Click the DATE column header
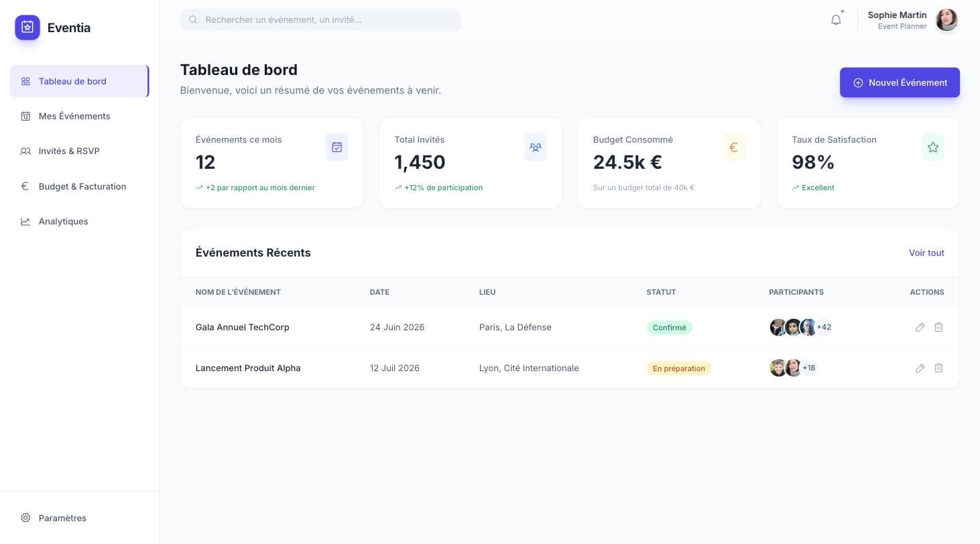Screen dimensions: 980x544 coord(379,292)
